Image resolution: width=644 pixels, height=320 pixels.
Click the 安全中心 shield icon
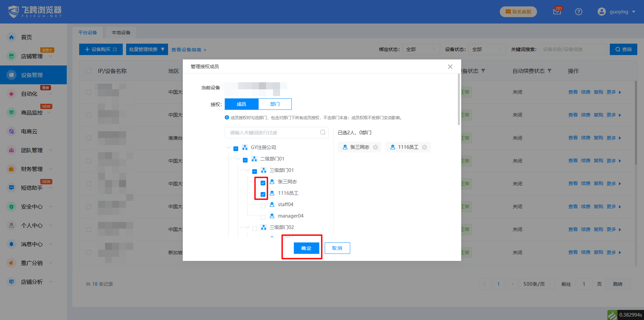(11, 207)
